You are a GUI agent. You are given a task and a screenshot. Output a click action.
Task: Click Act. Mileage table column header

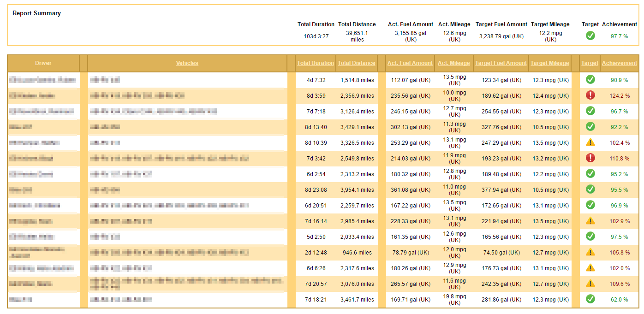pyautogui.click(x=454, y=63)
